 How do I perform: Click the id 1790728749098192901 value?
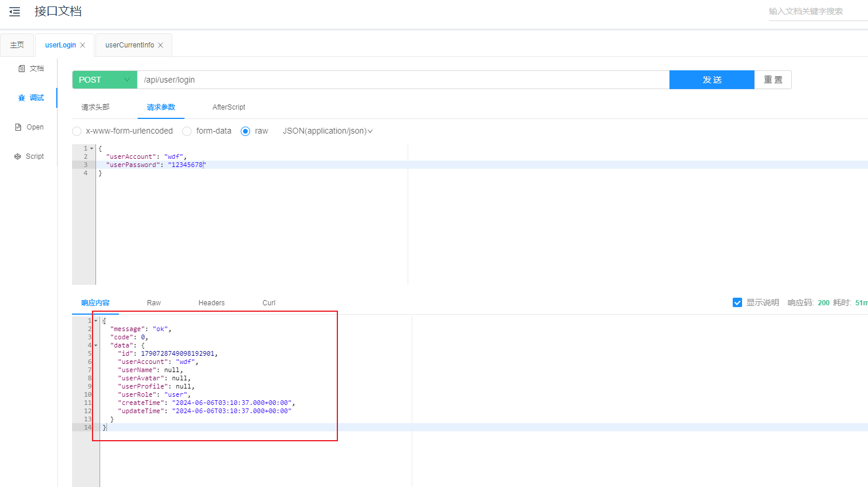pyautogui.click(x=178, y=353)
